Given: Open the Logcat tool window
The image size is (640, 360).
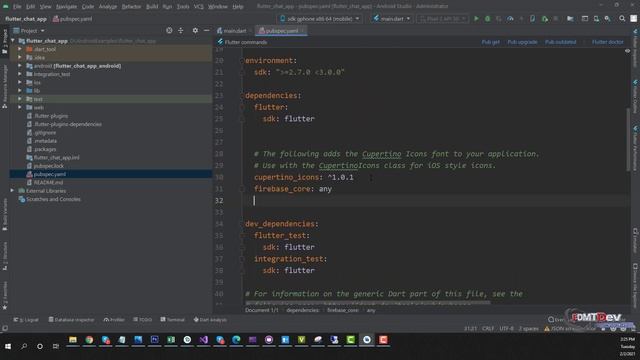Looking at the screenshot, I should click(26, 320).
